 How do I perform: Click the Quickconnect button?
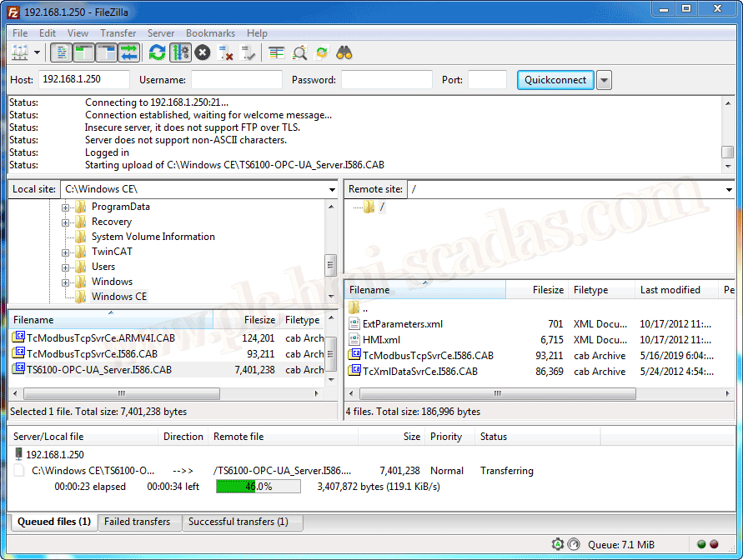(x=555, y=80)
